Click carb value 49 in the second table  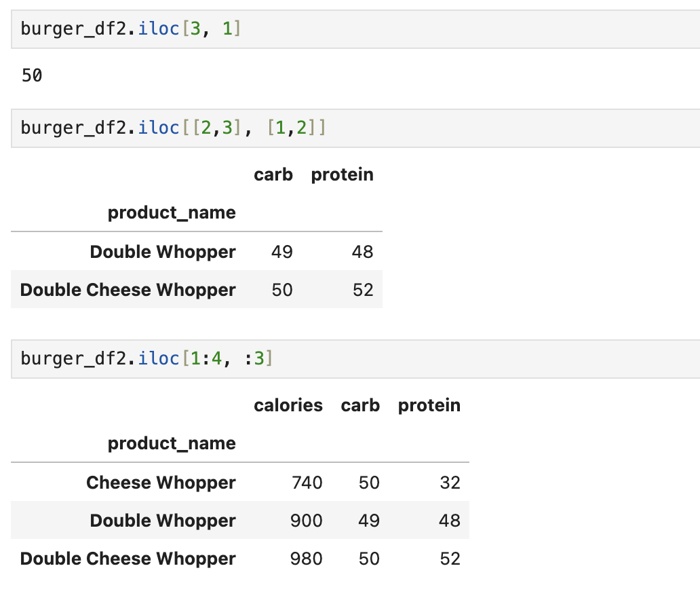click(281, 252)
